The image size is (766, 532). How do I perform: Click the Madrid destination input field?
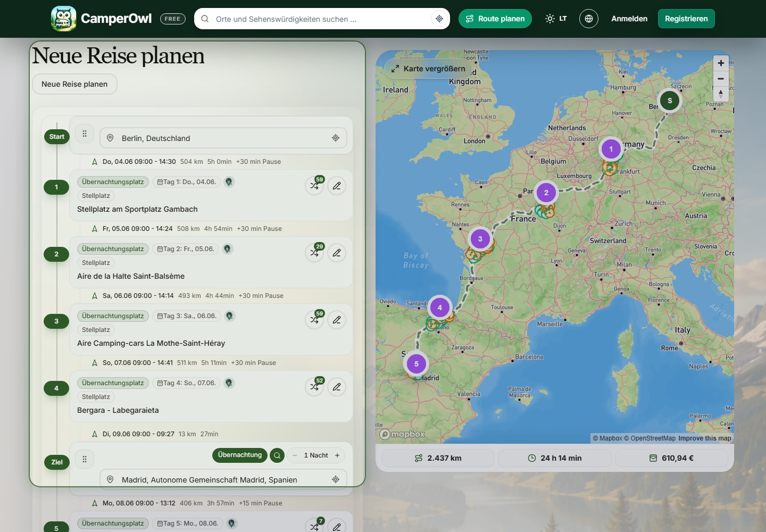pos(223,479)
